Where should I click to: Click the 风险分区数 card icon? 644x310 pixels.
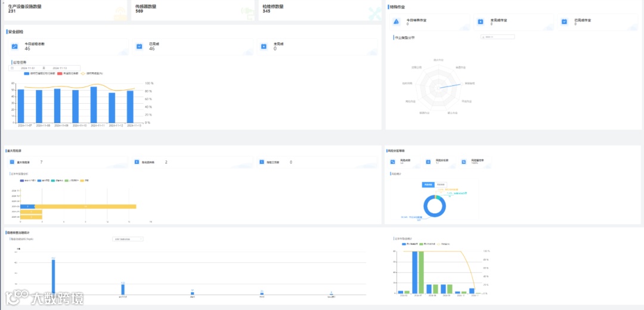[x=428, y=162]
